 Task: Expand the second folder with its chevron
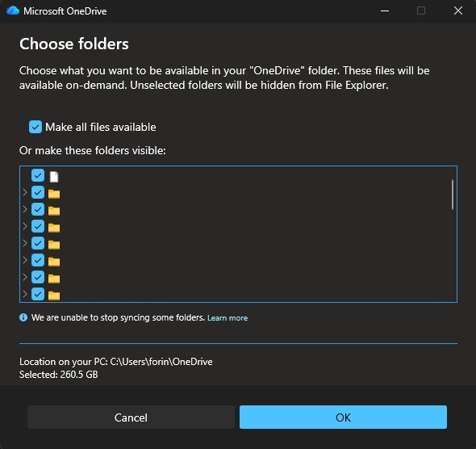click(25, 209)
